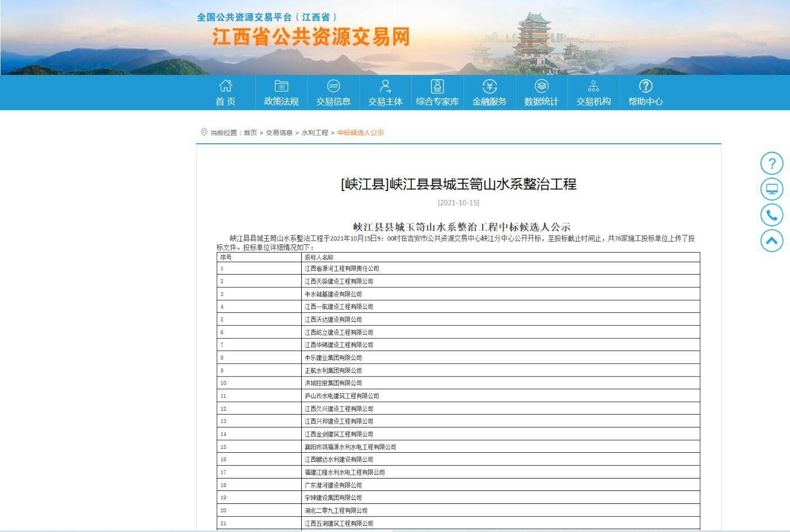Click the 交易主体 person icon
790x532 pixels.
tap(385, 86)
